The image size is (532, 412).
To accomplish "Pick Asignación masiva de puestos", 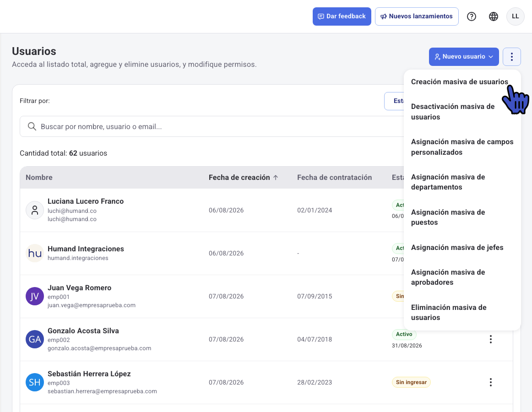I will coord(462,217).
